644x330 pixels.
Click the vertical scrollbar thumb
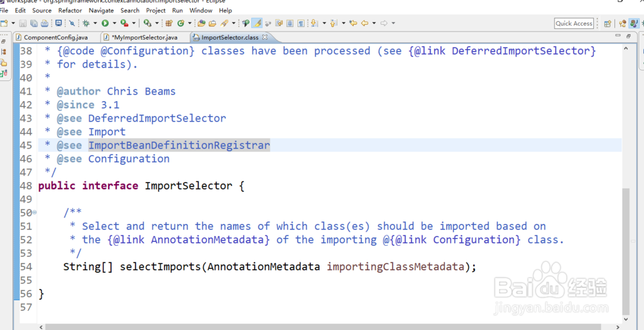click(625, 250)
